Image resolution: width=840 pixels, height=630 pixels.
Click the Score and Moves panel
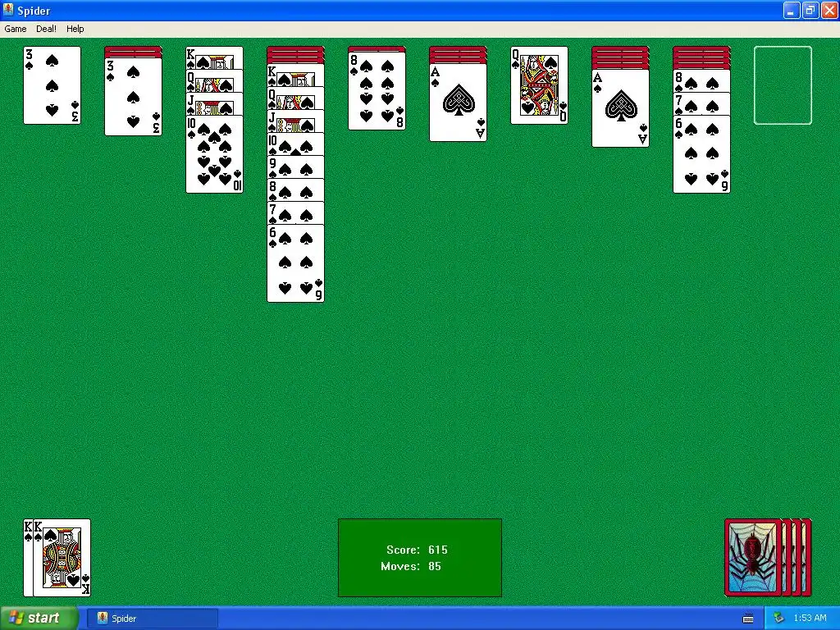point(420,558)
